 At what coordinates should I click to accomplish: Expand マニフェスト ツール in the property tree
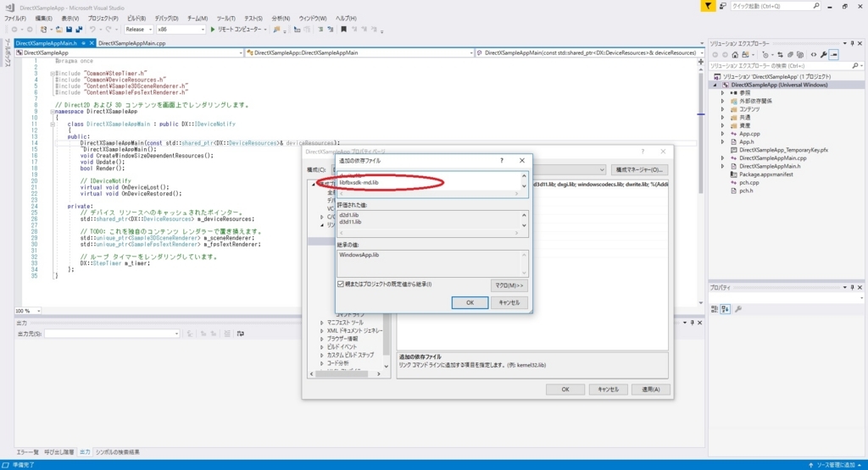(x=321, y=323)
